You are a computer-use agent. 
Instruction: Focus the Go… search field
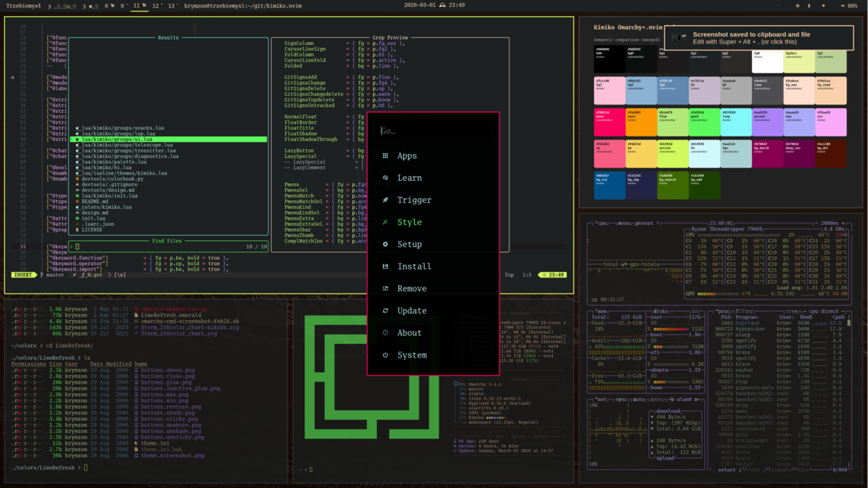pos(433,131)
